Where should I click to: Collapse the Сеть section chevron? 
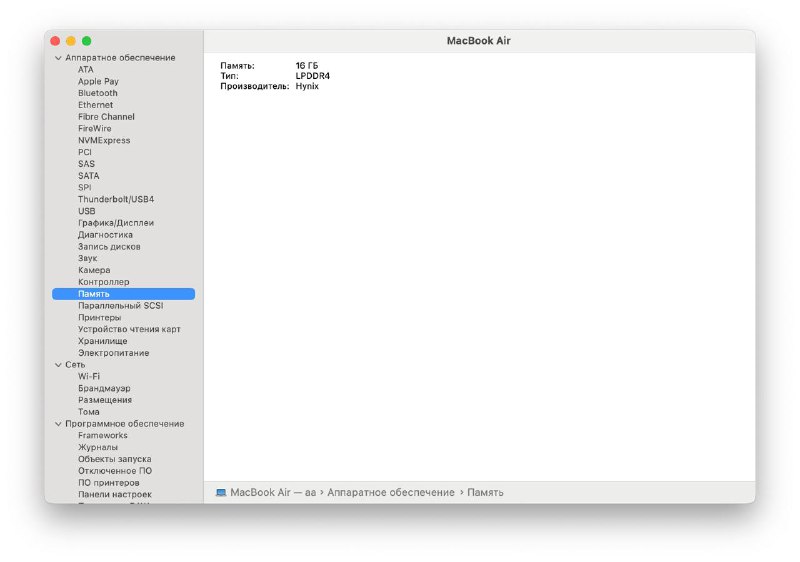pos(58,365)
